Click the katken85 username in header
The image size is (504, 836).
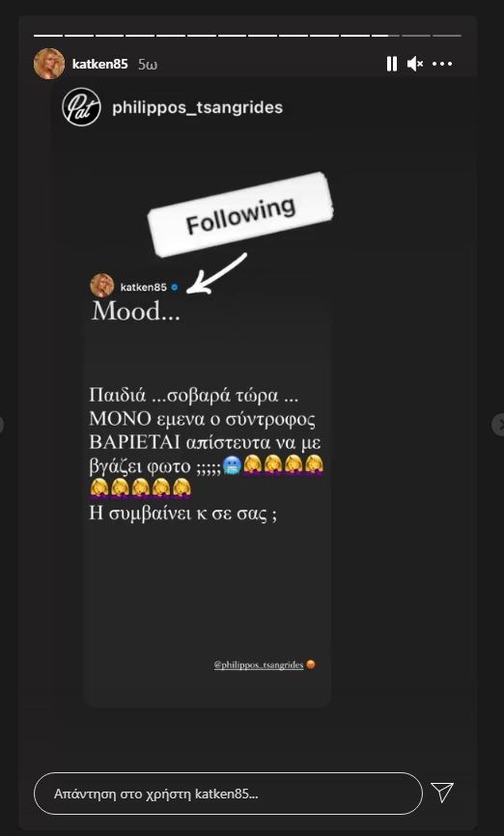click(99, 65)
